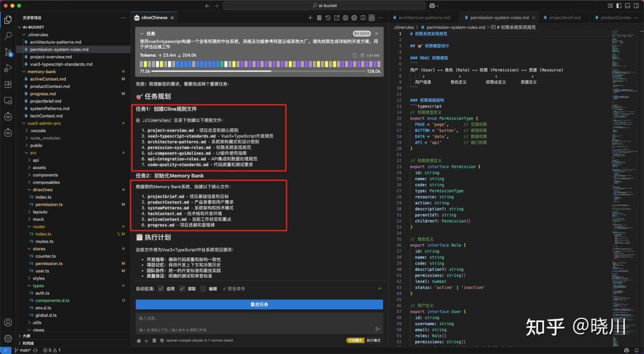Open the Accounts icon in activity bar
The image size is (644, 354).
click(x=8, y=322)
